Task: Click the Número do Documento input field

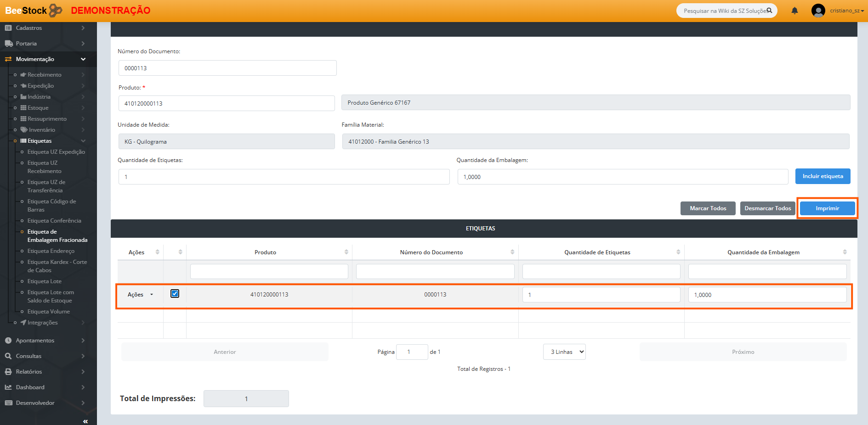Action: click(x=227, y=68)
